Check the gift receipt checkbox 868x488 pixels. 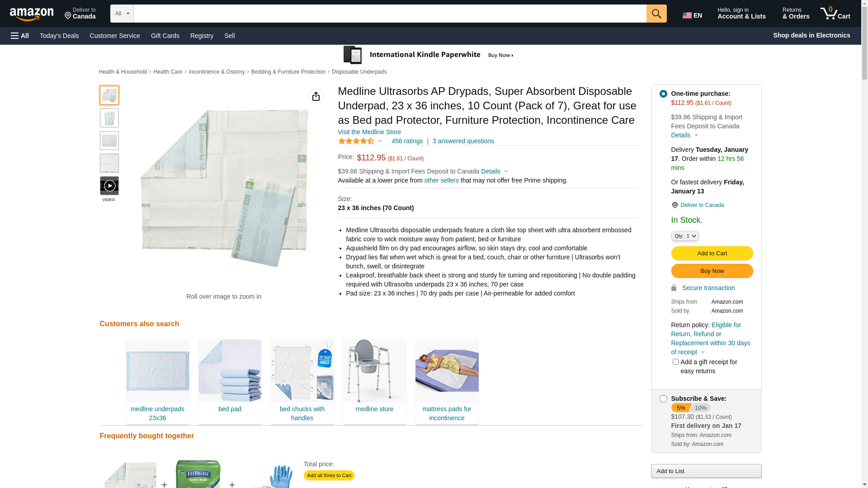675,362
